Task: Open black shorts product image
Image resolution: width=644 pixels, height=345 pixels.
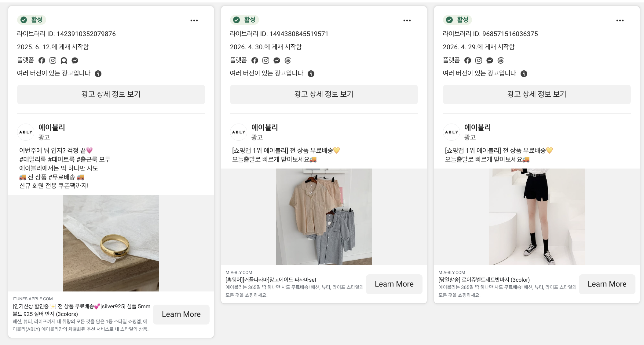Action: point(537,217)
